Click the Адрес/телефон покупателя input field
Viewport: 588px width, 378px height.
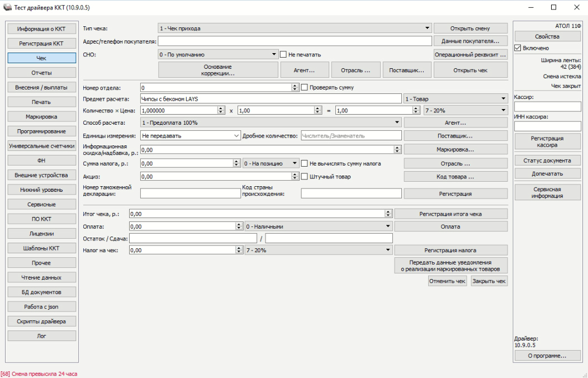(x=295, y=41)
